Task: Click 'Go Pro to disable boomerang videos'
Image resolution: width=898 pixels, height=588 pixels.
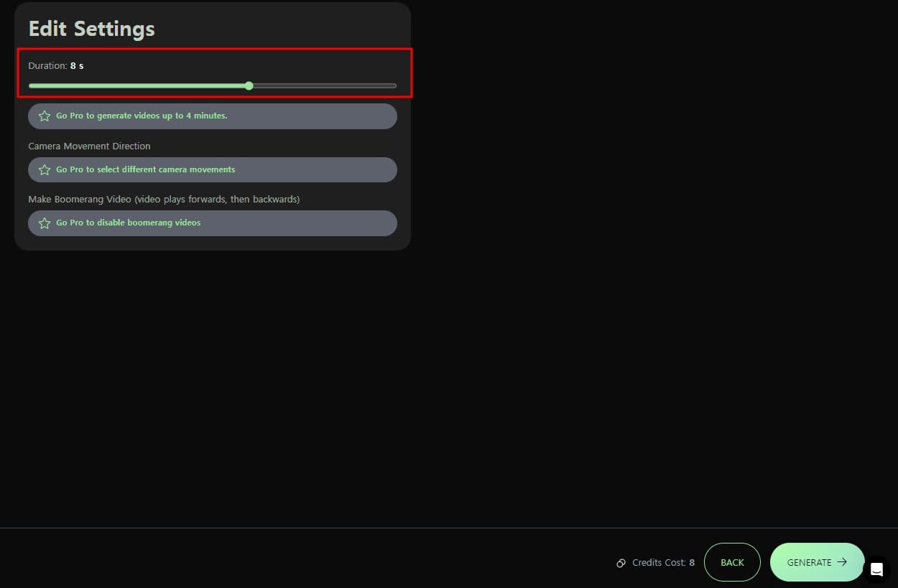Action: tap(213, 223)
